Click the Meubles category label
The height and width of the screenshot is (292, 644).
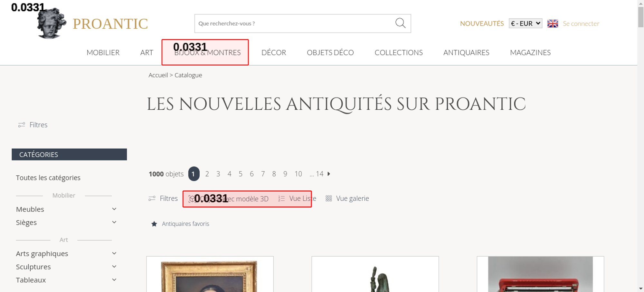tap(30, 209)
